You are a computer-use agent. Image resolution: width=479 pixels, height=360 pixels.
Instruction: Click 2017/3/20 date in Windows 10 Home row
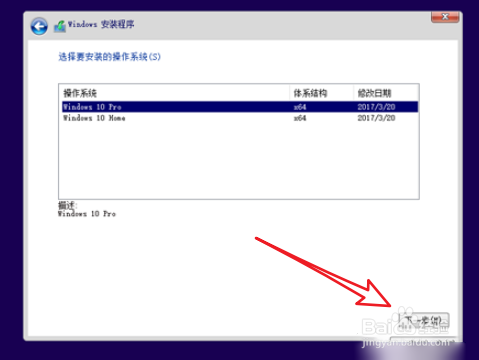pyautogui.click(x=376, y=118)
